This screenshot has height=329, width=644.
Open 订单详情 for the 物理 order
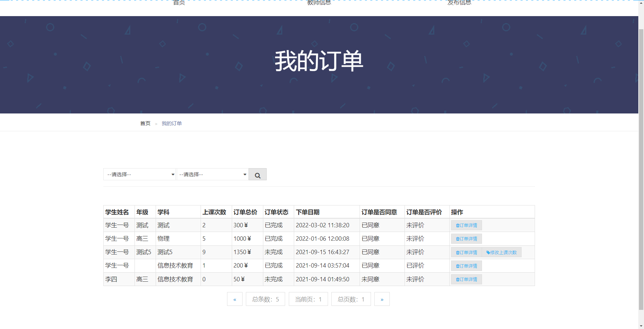click(466, 238)
